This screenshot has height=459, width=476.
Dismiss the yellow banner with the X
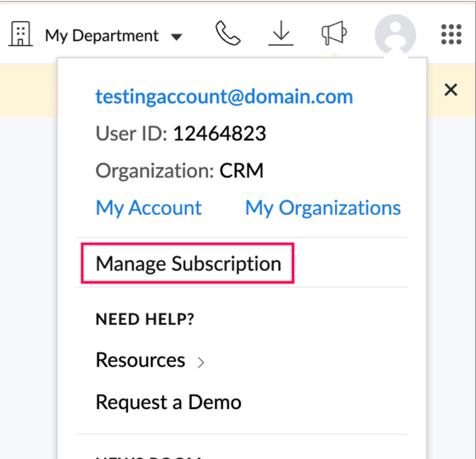[451, 90]
